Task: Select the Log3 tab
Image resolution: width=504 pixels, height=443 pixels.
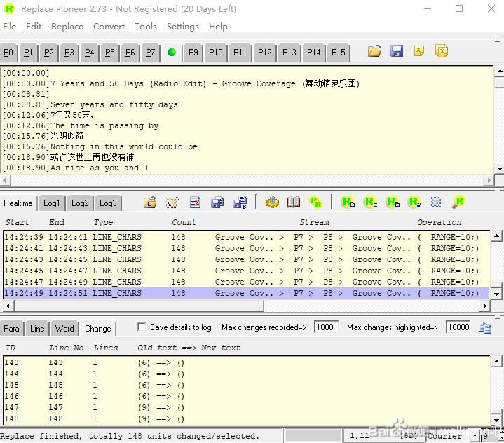Action: click(x=108, y=203)
